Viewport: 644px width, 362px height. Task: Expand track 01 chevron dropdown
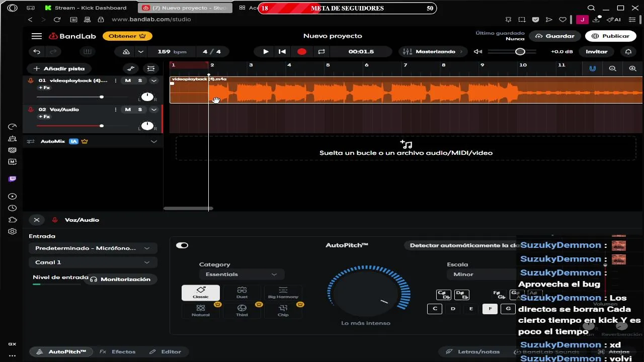pyautogui.click(x=154, y=81)
